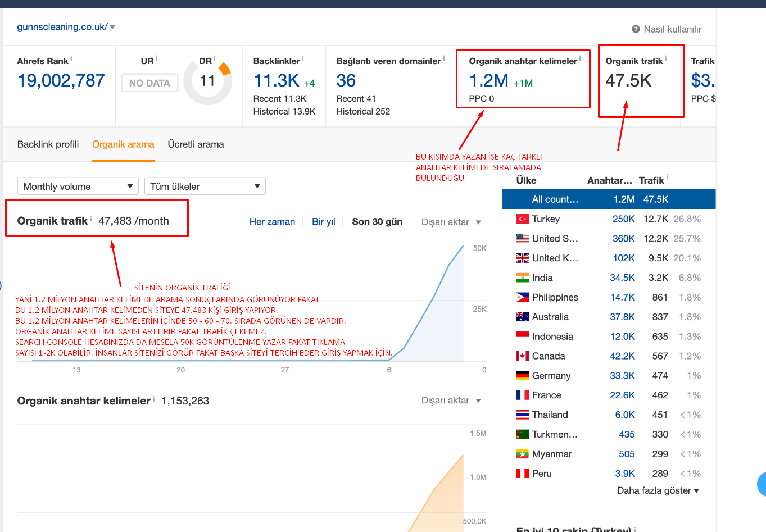Open Canada's 42.2K keywords link
The height and width of the screenshot is (532, 766).
coord(622,356)
